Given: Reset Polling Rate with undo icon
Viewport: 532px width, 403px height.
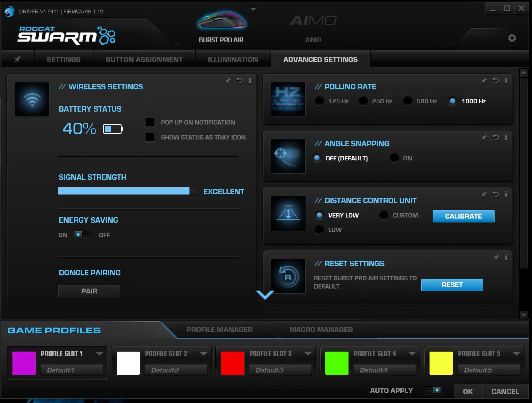Looking at the screenshot, I should click(x=496, y=81).
